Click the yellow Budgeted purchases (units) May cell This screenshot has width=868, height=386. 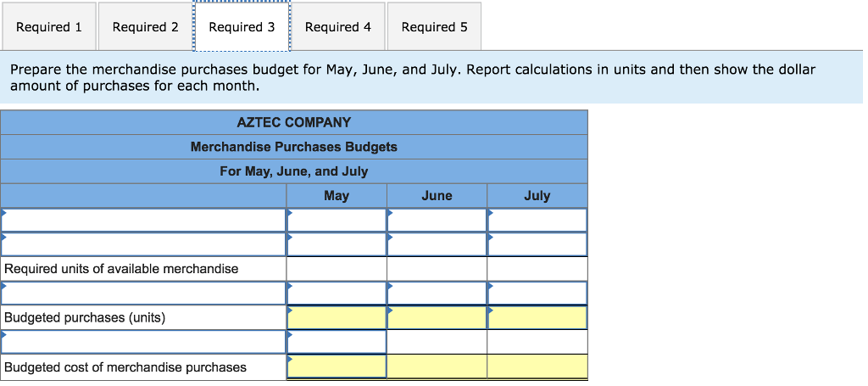point(337,318)
